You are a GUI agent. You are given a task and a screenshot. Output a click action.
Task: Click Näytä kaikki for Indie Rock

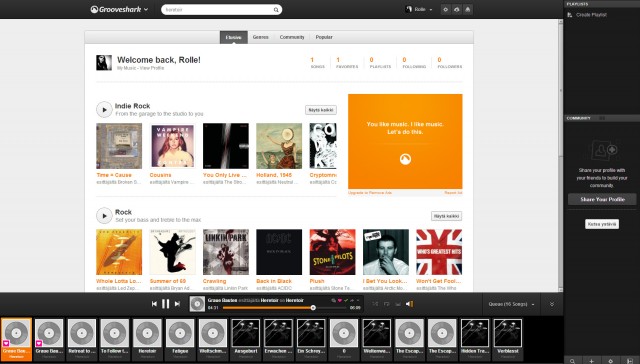[x=321, y=110]
